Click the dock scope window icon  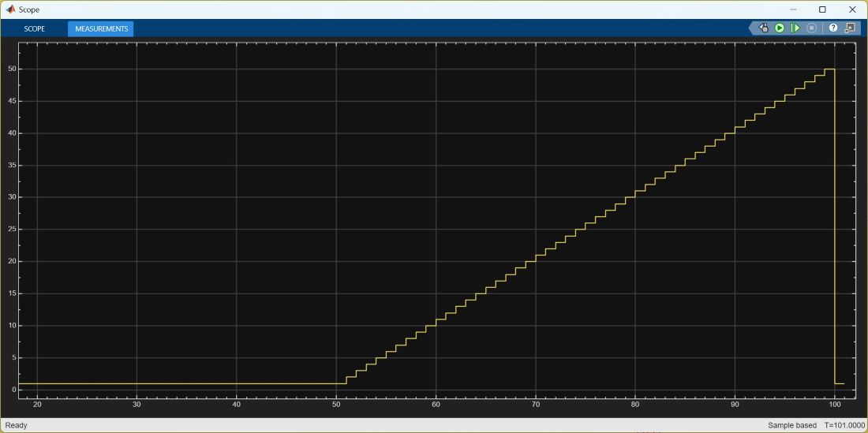point(850,28)
